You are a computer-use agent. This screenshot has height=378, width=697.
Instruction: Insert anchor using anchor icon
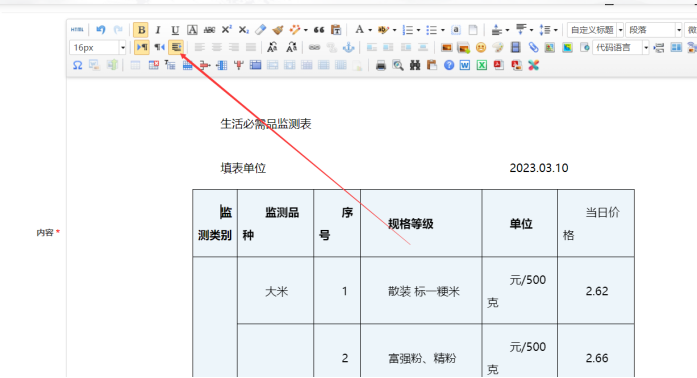tap(348, 47)
